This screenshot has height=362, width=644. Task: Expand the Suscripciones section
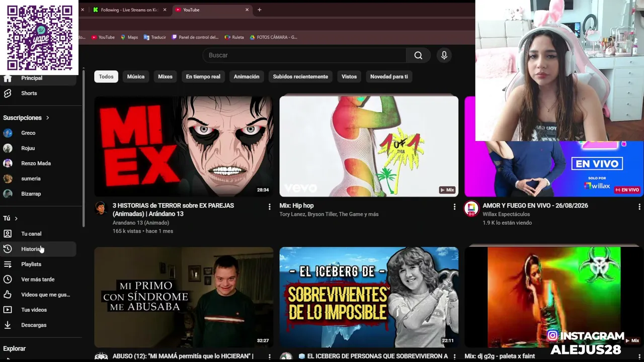26,118
